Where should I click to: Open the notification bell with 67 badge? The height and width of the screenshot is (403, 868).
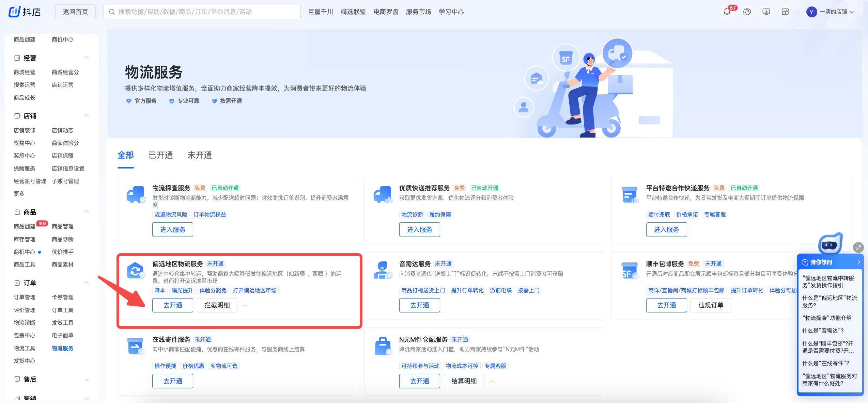point(727,12)
